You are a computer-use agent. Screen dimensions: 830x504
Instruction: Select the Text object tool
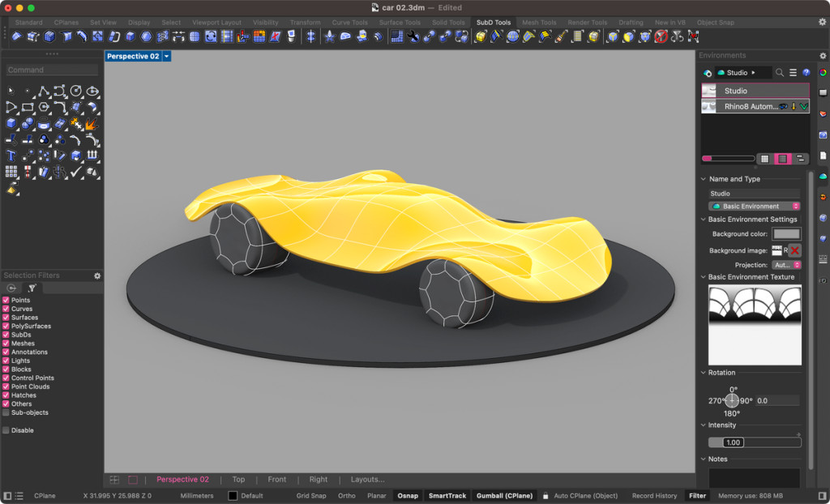pyautogui.click(x=11, y=156)
